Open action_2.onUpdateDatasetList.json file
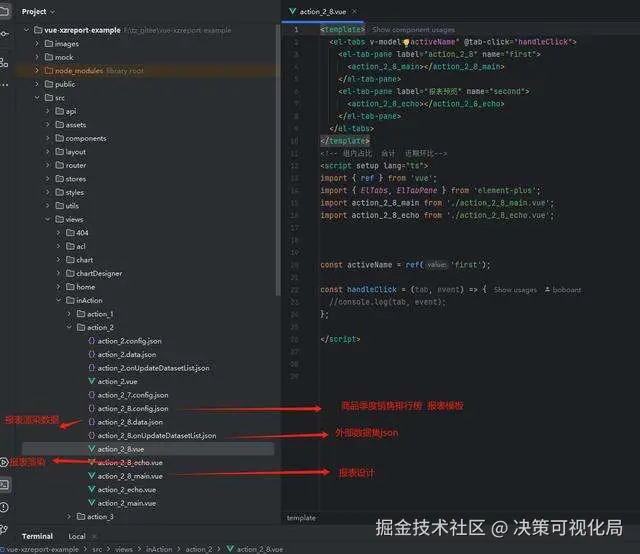This screenshot has width=640, height=554. point(153,368)
